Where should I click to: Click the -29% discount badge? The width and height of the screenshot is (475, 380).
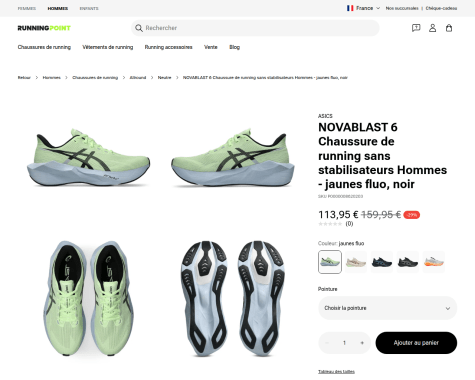click(x=412, y=215)
